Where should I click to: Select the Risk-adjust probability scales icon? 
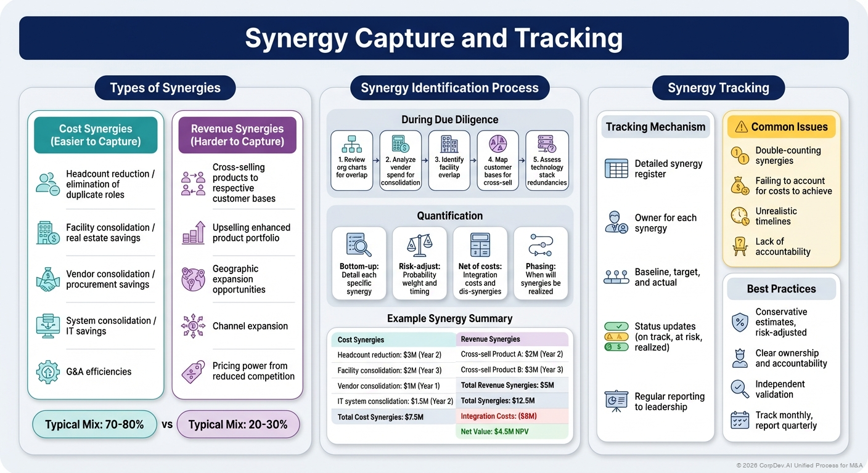pos(419,245)
